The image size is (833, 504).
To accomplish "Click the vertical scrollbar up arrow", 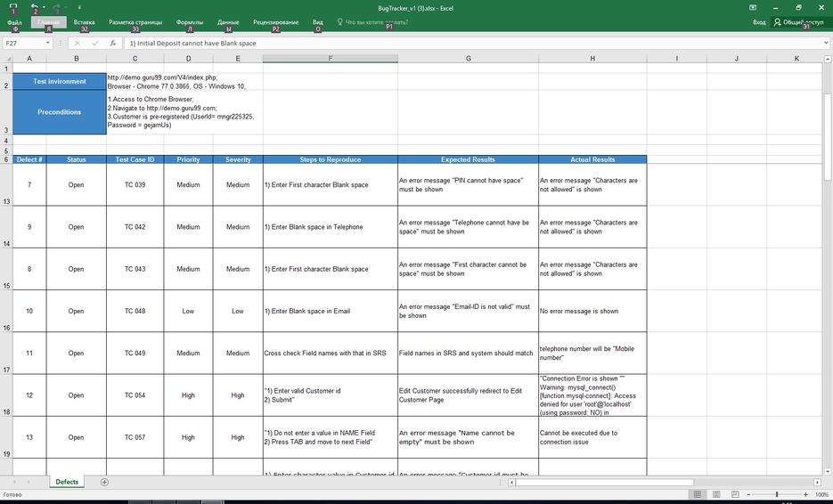I will tap(827, 59).
